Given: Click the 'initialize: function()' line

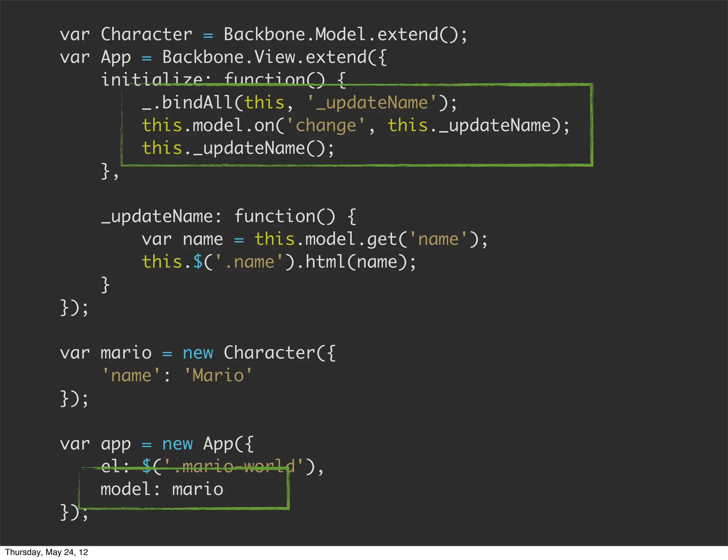Looking at the screenshot, I should [213, 79].
